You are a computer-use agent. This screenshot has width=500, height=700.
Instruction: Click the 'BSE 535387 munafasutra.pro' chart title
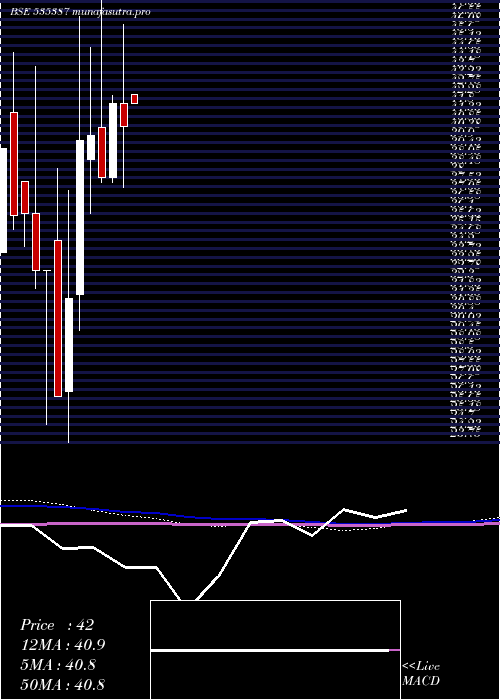click(80, 12)
